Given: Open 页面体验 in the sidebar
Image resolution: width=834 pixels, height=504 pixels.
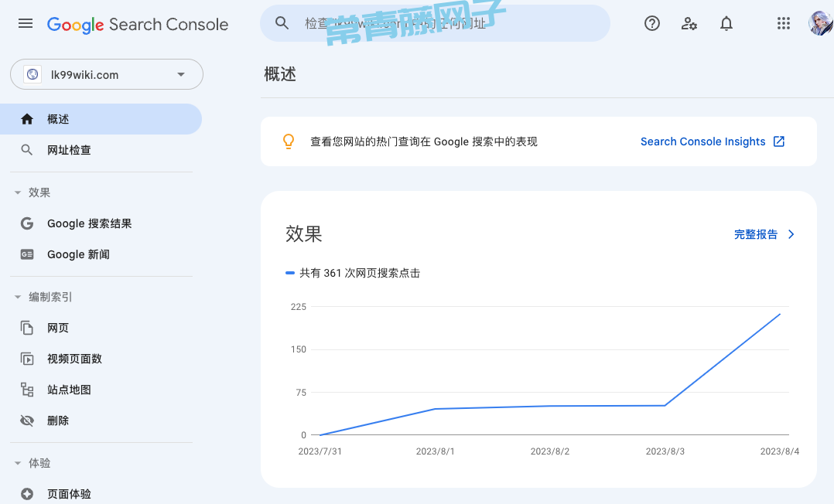Looking at the screenshot, I should [101, 494].
